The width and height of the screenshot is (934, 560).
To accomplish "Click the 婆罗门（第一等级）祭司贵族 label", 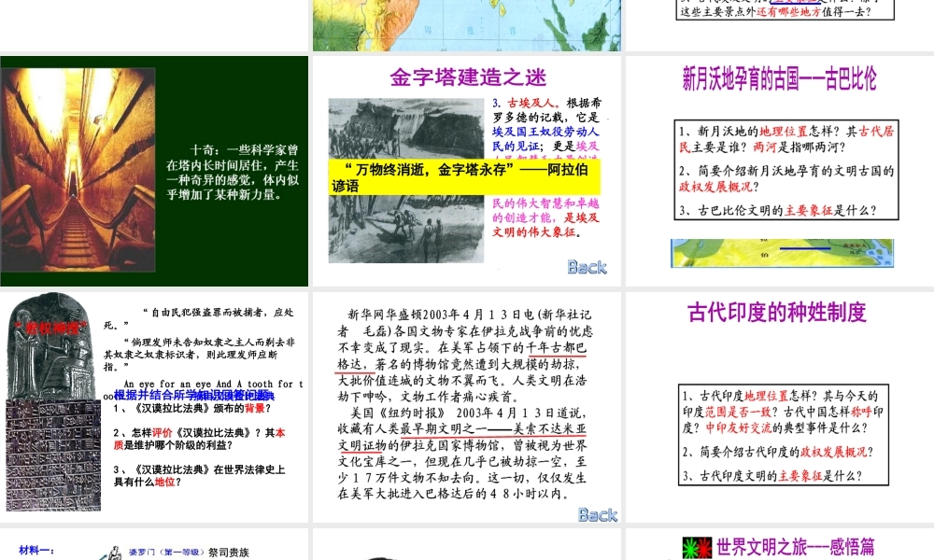I will [189, 553].
